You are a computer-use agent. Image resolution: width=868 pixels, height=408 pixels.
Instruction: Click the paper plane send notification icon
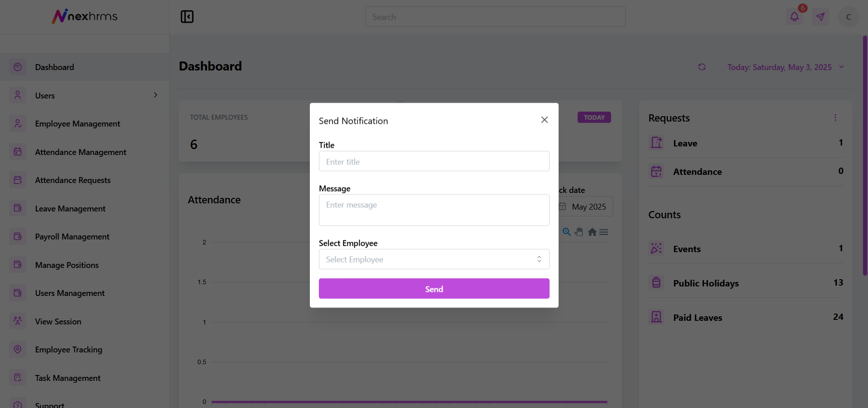point(821,17)
